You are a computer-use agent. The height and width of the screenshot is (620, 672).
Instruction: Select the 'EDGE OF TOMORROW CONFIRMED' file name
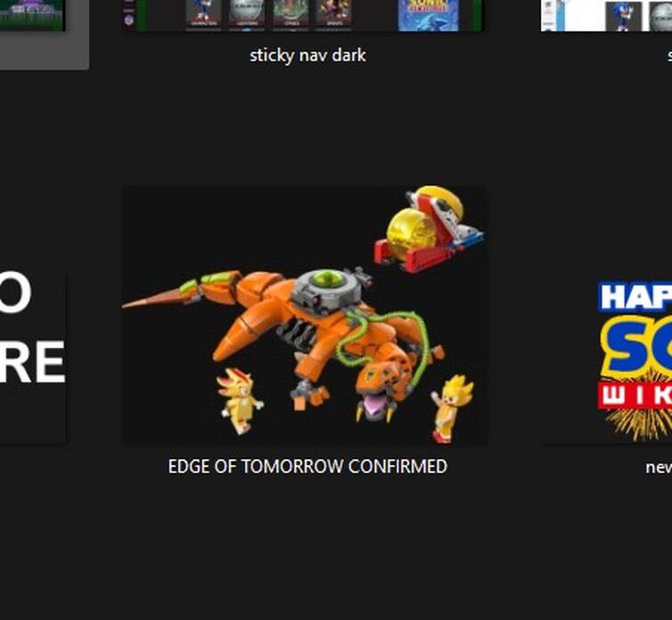(x=307, y=466)
